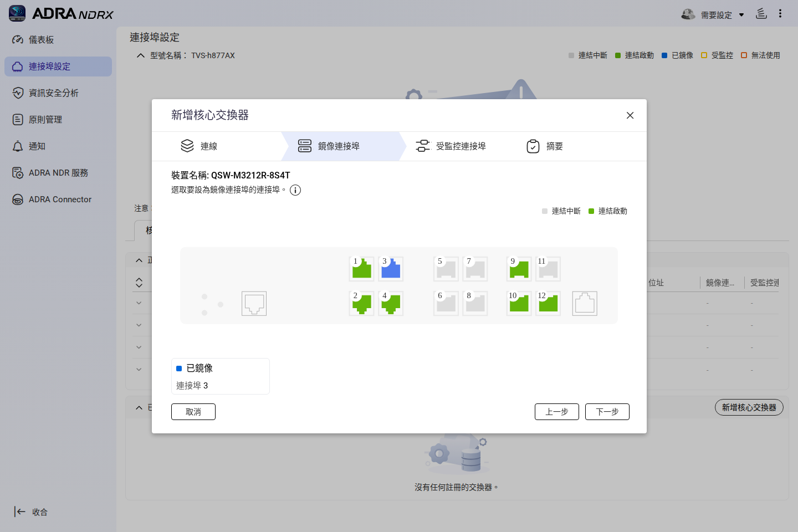798x532 pixels.
Task: Open 連接埠設定 in the sidebar
Action: (58, 66)
